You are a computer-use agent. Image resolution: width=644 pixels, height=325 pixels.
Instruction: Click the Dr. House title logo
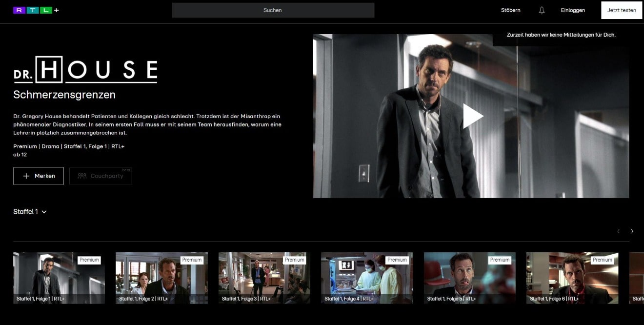click(x=85, y=69)
